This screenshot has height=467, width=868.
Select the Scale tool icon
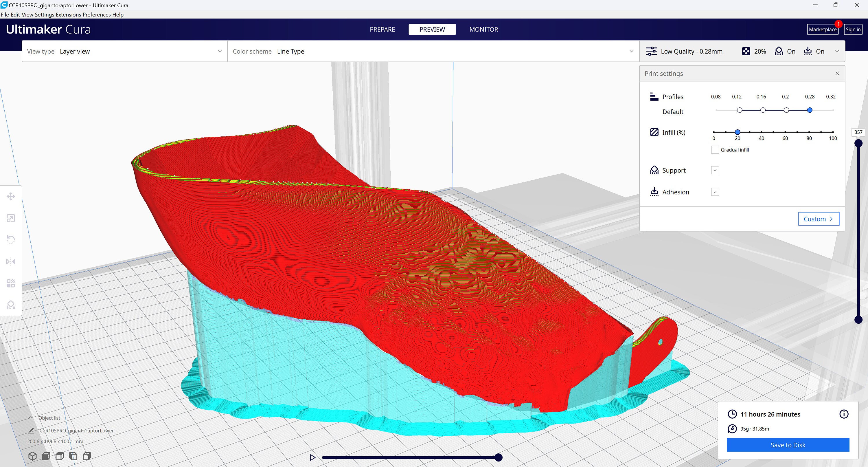click(11, 218)
